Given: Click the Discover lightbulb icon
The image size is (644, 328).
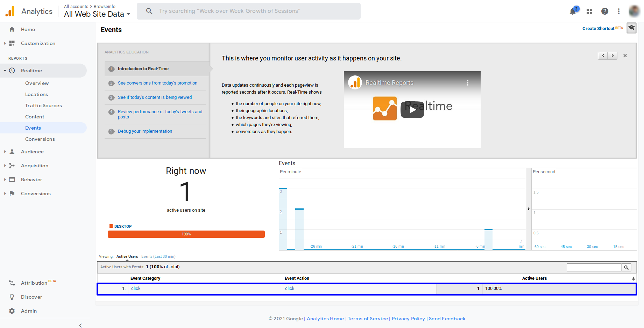Looking at the screenshot, I should click(12, 297).
